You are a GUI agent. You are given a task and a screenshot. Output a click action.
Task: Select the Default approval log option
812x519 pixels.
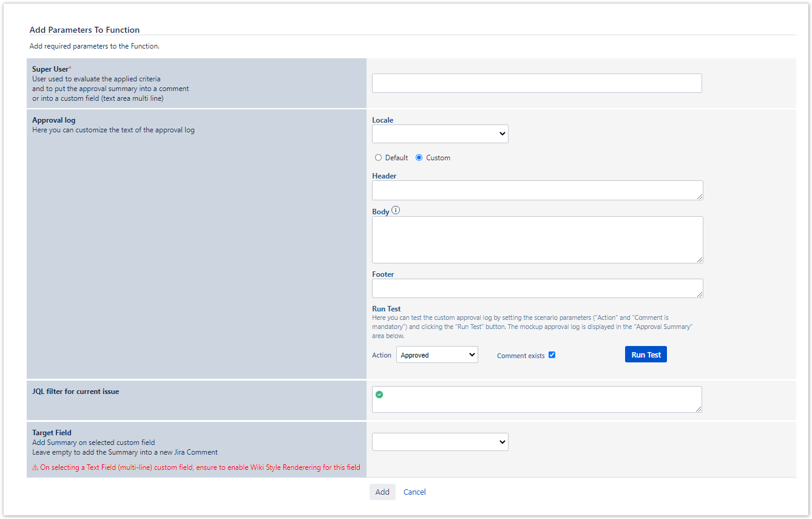[379, 158]
